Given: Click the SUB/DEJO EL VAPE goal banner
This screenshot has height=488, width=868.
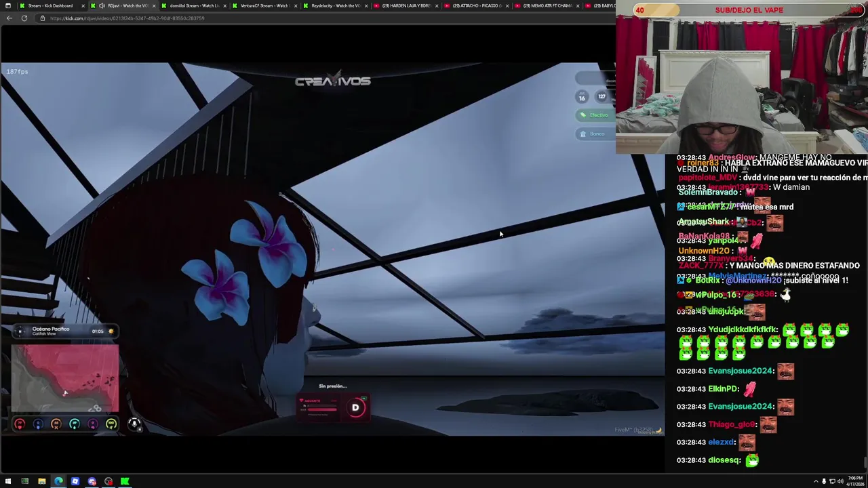Looking at the screenshot, I should [x=749, y=10].
